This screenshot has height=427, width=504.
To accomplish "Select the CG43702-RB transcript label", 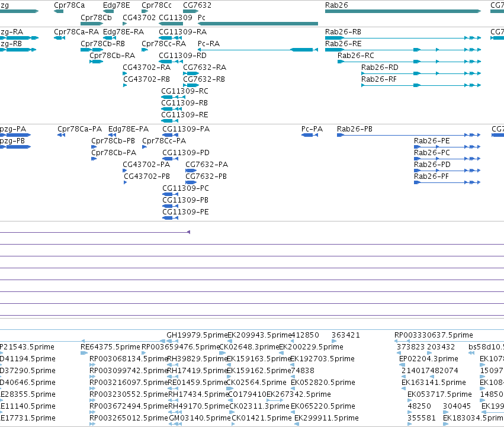I will point(146,79).
